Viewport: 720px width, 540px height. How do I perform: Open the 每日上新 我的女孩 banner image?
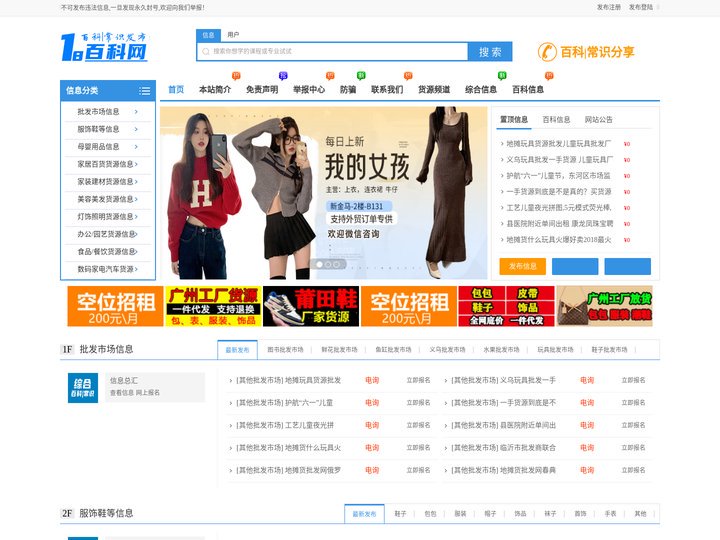point(324,193)
